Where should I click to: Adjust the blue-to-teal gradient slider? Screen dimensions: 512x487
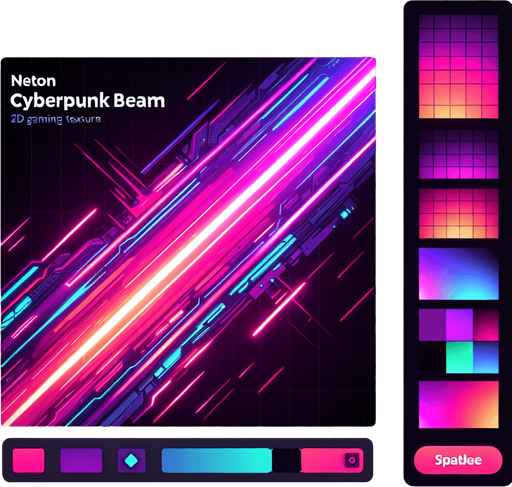point(217,460)
